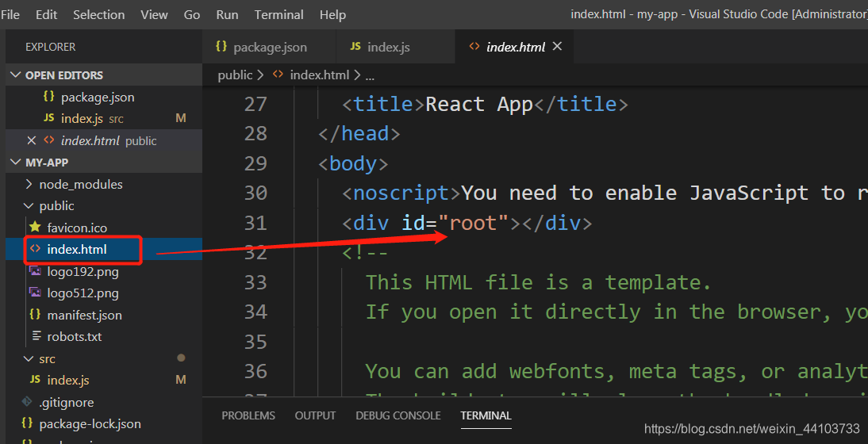Image resolution: width=868 pixels, height=444 pixels.
Task: Open logo192.png in explorer
Action: [83, 271]
